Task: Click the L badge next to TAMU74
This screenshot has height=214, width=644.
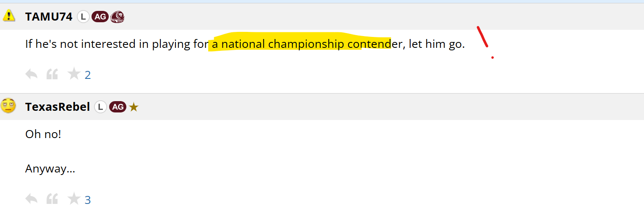Action: click(x=83, y=17)
